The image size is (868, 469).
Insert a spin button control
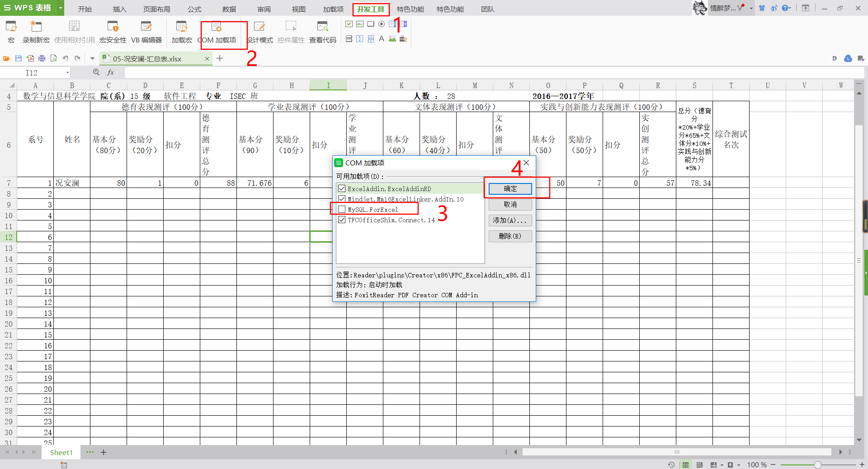click(360, 39)
